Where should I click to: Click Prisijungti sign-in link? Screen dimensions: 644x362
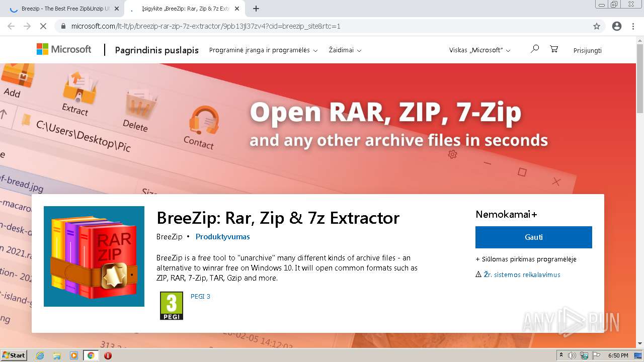coord(588,50)
